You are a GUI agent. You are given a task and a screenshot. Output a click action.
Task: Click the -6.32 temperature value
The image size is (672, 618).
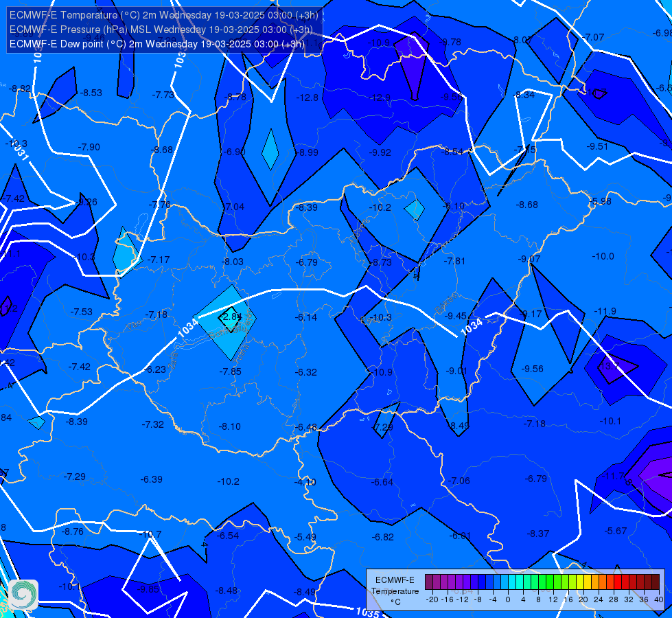[305, 372]
